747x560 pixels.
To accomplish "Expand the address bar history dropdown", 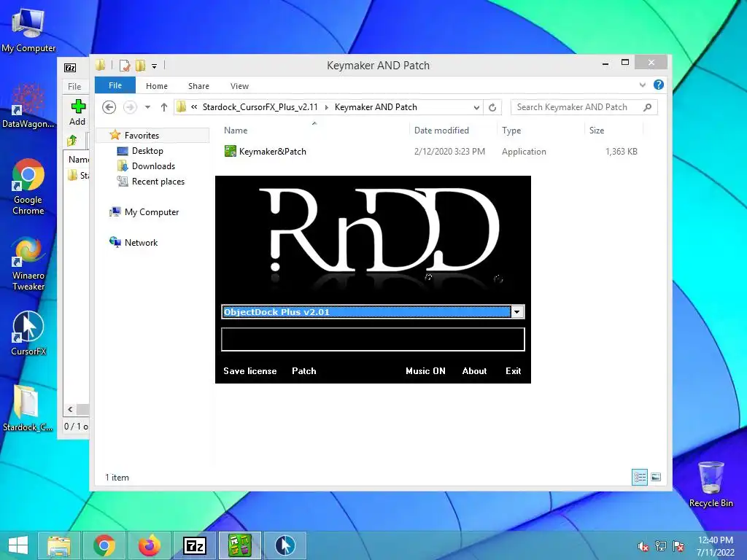I will point(476,108).
